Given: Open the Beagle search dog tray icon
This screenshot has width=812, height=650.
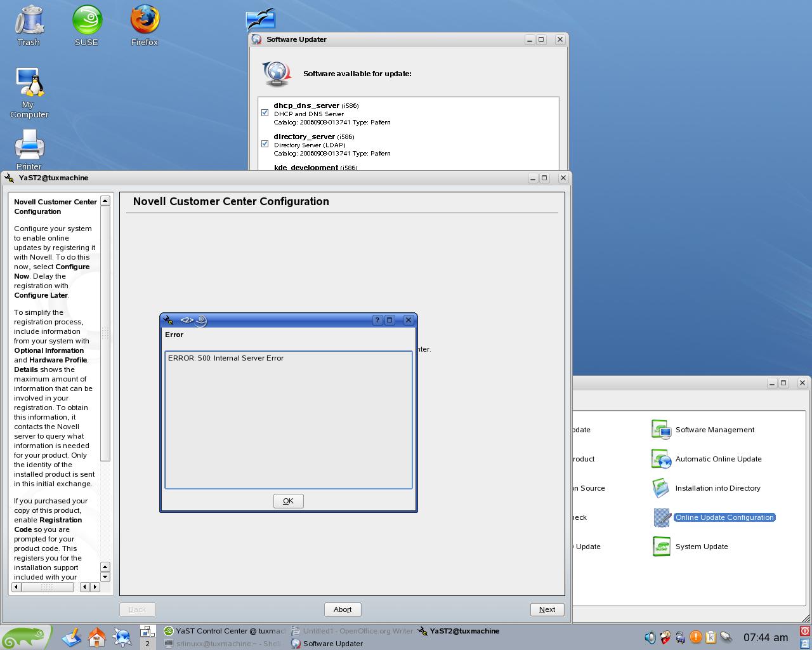Looking at the screenshot, I should pos(665,637).
